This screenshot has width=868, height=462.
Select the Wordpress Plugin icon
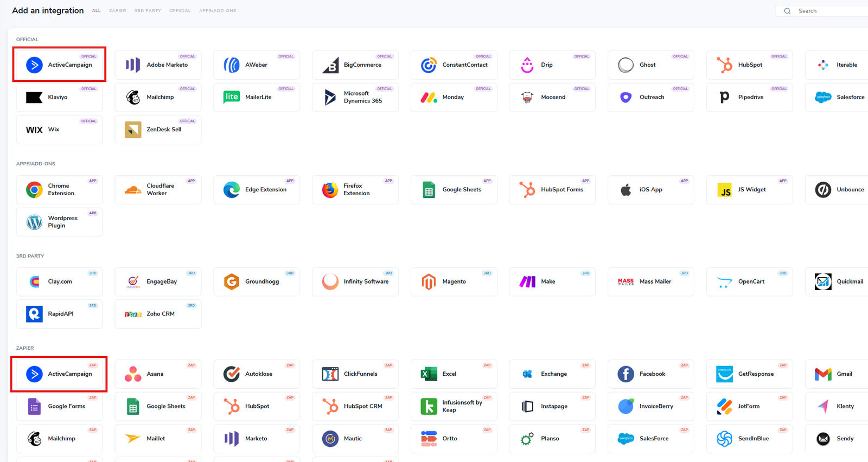[x=34, y=222]
